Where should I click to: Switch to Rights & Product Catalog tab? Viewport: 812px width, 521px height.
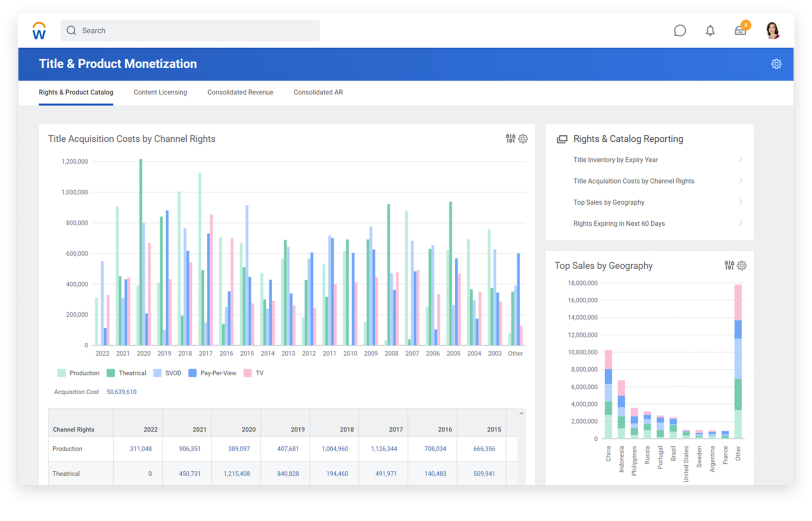pyautogui.click(x=76, y=93)
